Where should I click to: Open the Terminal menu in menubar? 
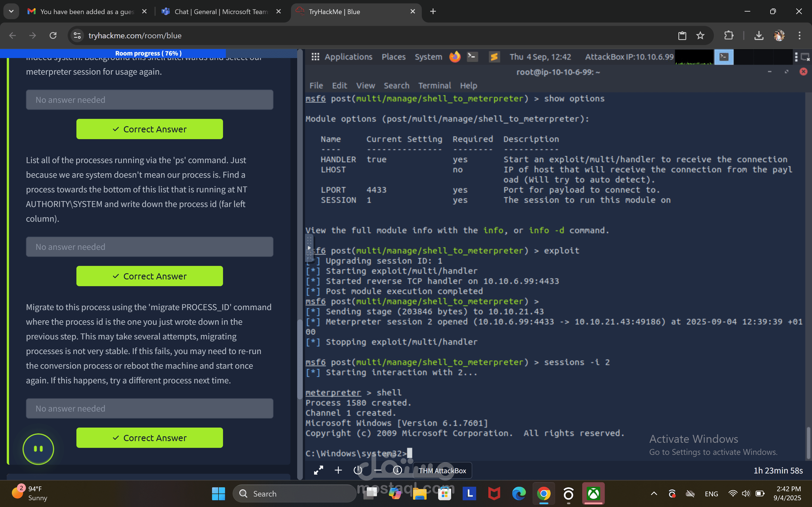(434, 86)
